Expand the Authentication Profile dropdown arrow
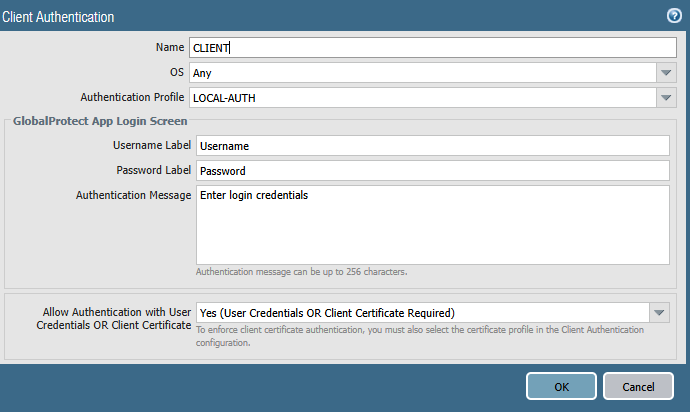The width and height of the screenshot is (690, 412). pos(666,98)
